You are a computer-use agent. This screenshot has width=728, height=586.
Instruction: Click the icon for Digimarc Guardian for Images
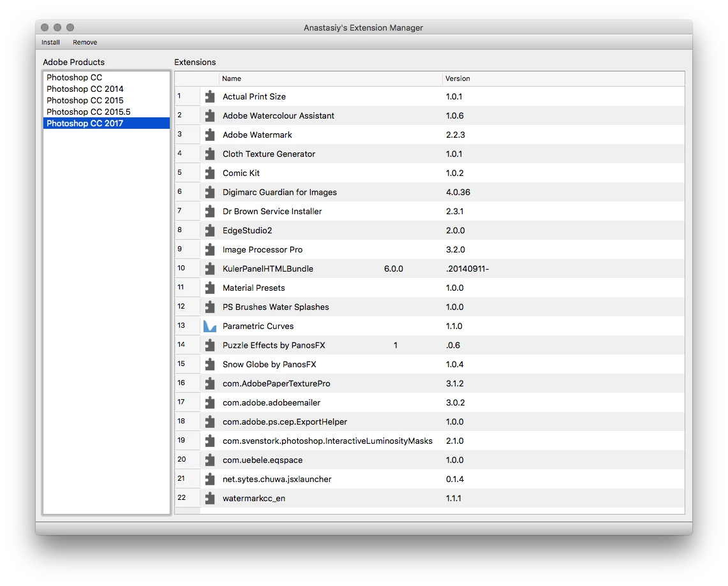(210, 192)
